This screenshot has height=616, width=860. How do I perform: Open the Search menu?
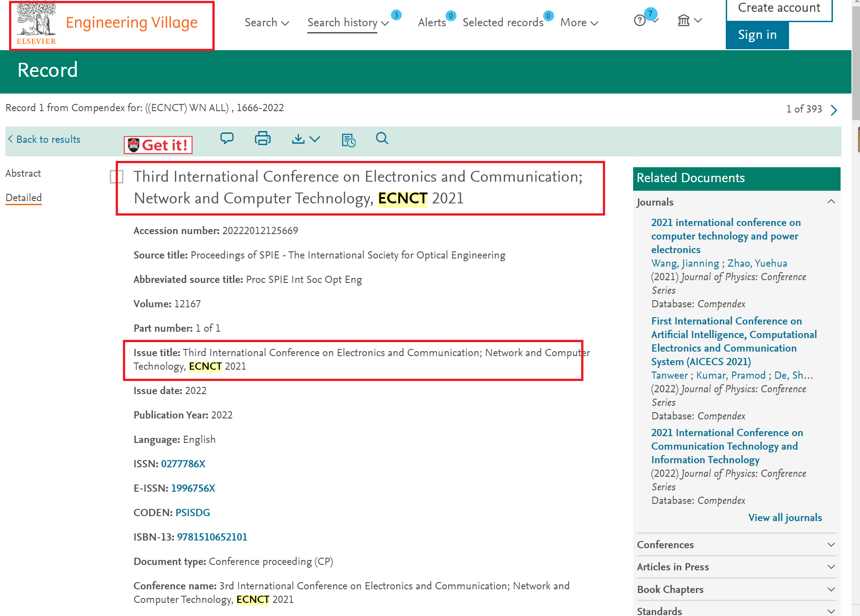point(267,22)
